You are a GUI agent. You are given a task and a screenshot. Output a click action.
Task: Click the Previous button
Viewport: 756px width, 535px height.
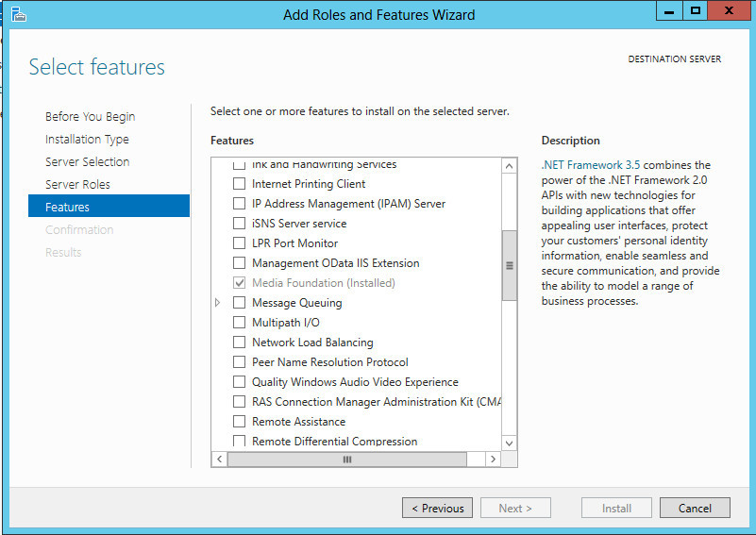coord(437,508)
